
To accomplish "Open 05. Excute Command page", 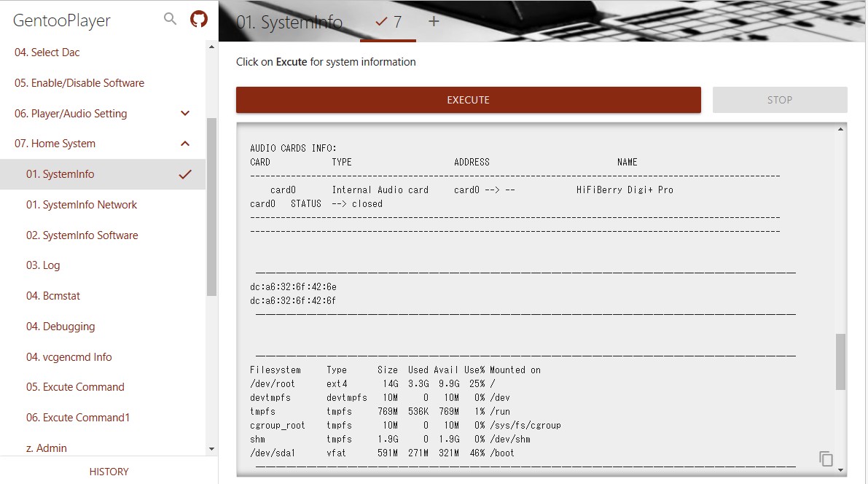I will coord(75,387).
